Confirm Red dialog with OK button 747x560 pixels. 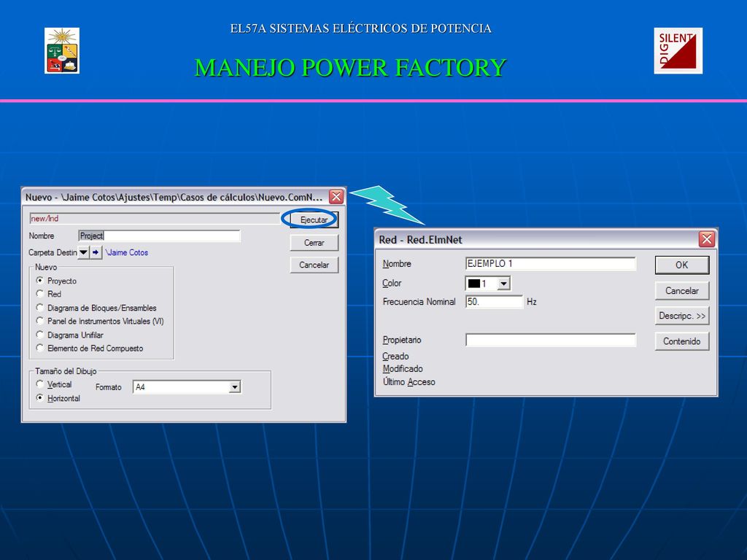(682, 265)
